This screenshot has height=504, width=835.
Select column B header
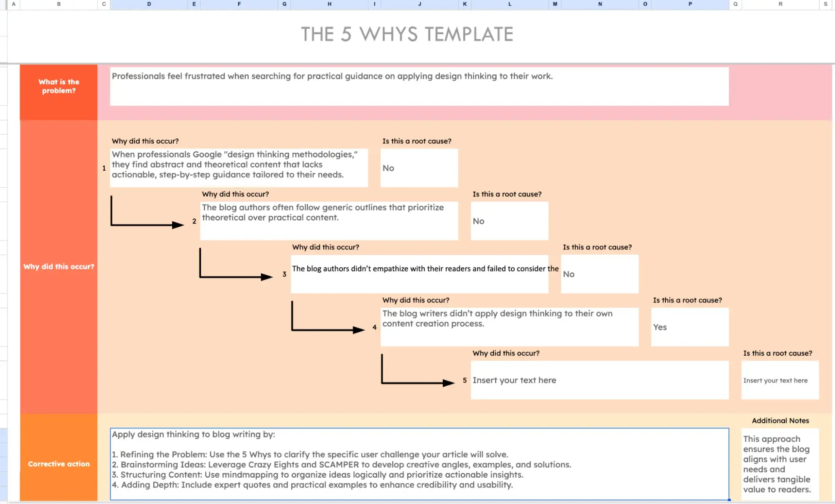click(59, 4)
